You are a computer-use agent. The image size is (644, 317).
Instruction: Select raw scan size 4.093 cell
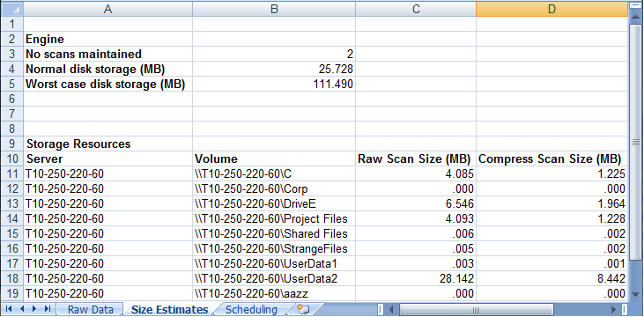(416, 219)
